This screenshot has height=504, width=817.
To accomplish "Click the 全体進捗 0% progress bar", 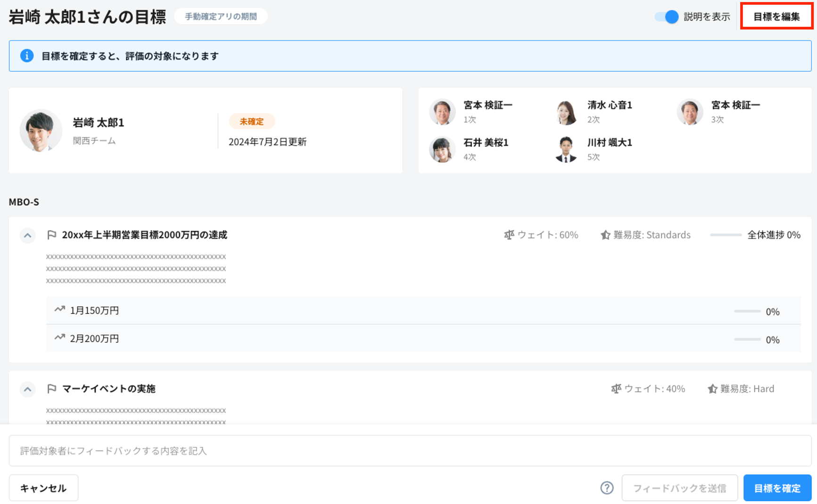I will pyautogui.click(x=726, y=235).
